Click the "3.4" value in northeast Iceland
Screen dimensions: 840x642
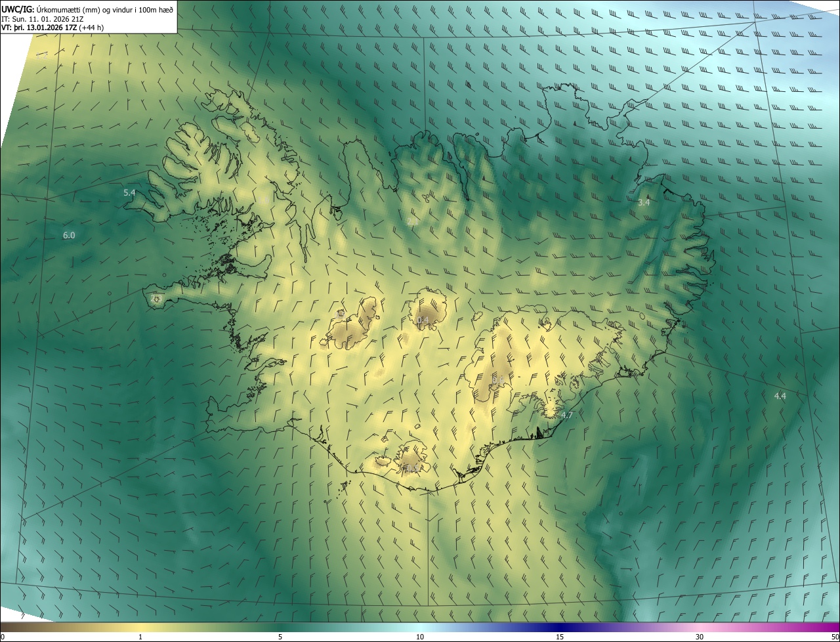[644, 202]
